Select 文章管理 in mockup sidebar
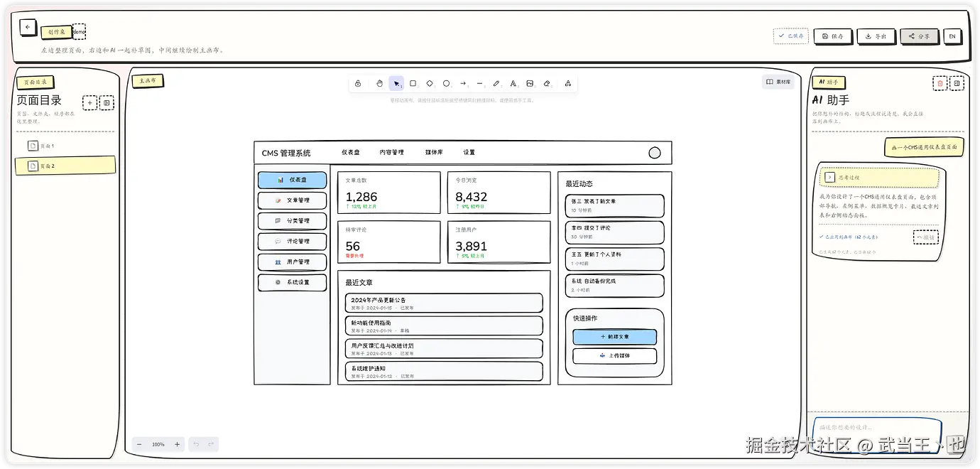 (x=293, y=200)
